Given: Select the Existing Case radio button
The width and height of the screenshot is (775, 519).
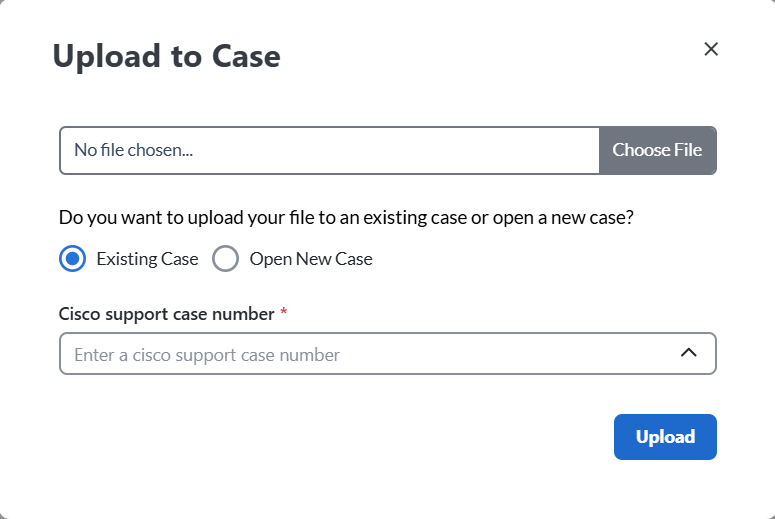Looking at the screenshot, I should 72,259.
